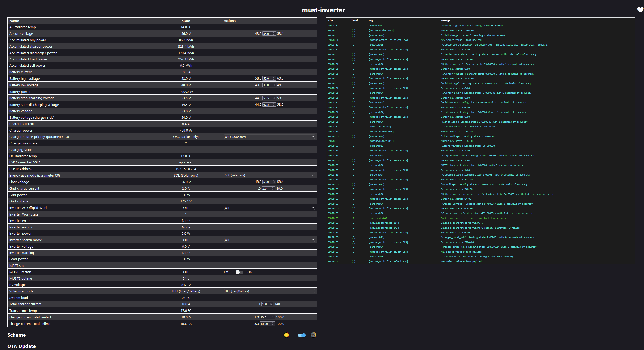Open Inverter AC Offgrid Work dropdown

pyautogui.click(x=269, y=208)
